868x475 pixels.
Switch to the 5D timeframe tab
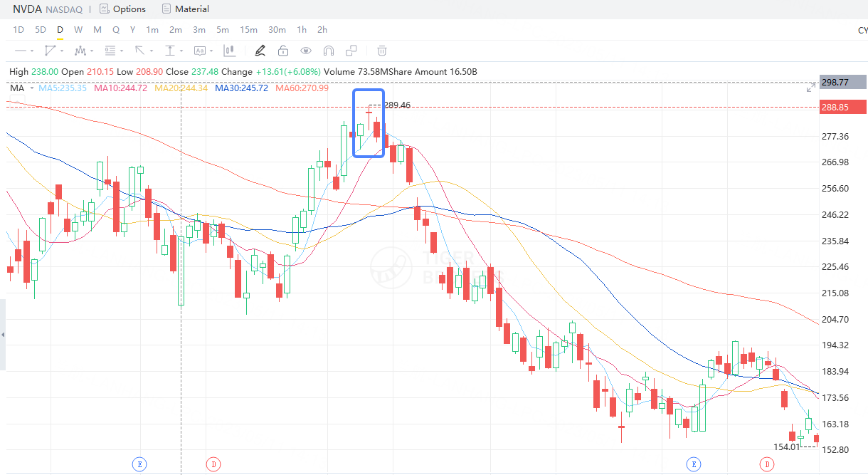tap(41, 30)
